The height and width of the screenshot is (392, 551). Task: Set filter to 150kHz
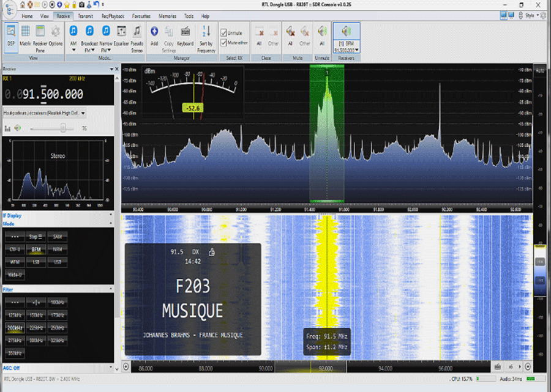(36, 315)
